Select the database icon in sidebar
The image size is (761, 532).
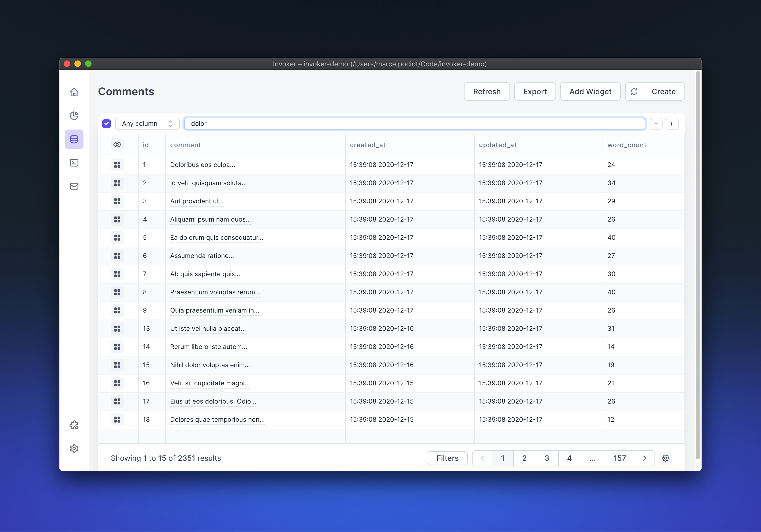coord(74,139)
